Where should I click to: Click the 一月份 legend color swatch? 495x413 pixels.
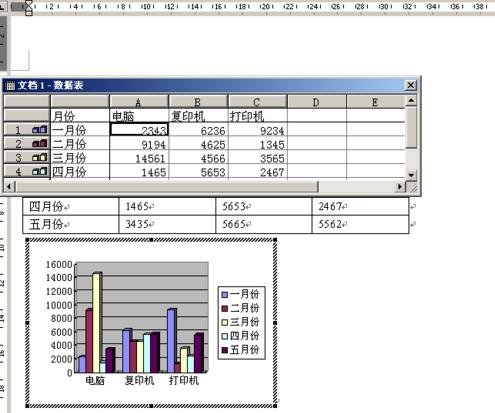tap(225, 294)
